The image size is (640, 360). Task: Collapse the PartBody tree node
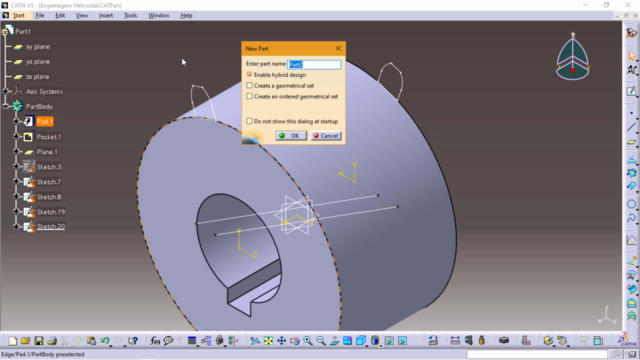(x=5, y=106)
